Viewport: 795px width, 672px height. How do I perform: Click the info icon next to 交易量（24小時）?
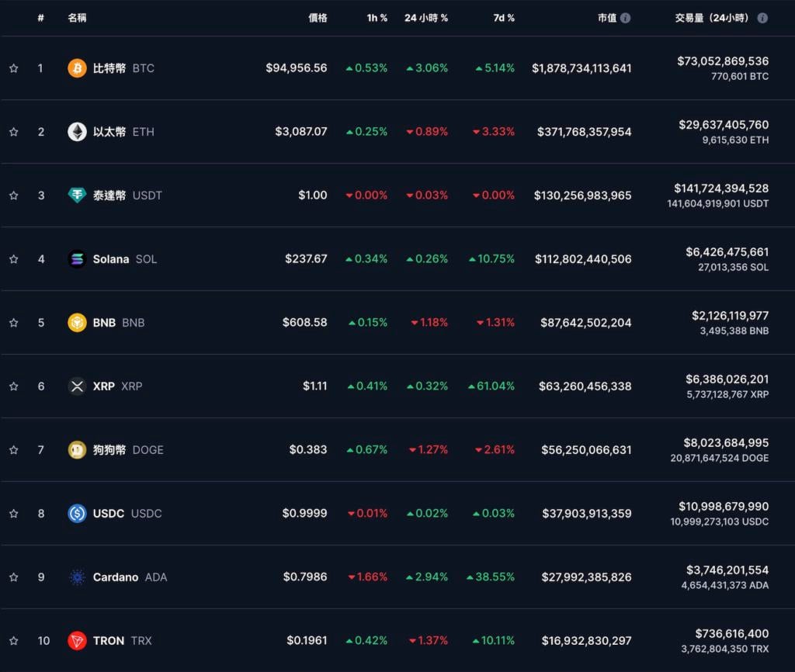[762, 18]
